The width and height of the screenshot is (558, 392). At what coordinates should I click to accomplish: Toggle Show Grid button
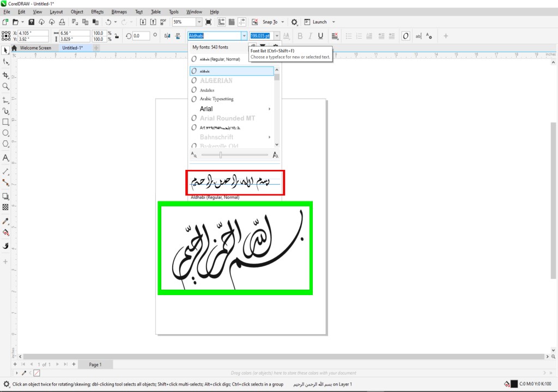click(x=232, y=22)
